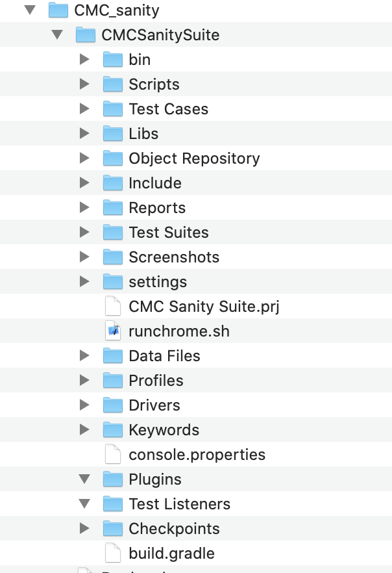Click the CMC Sanity Suite.prj file icon
392x573 pixels.
pyautogui.click(x=113, y=307)
